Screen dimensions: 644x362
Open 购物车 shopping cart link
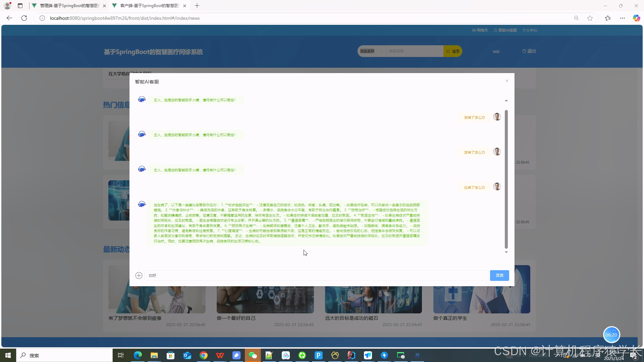coord(480,30)
